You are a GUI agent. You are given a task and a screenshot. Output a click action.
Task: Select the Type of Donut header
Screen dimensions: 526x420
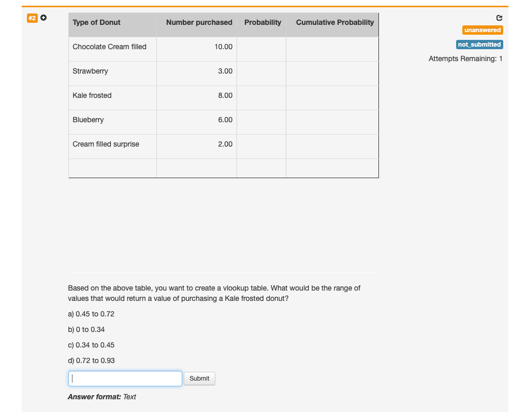(x=96, y=22)
